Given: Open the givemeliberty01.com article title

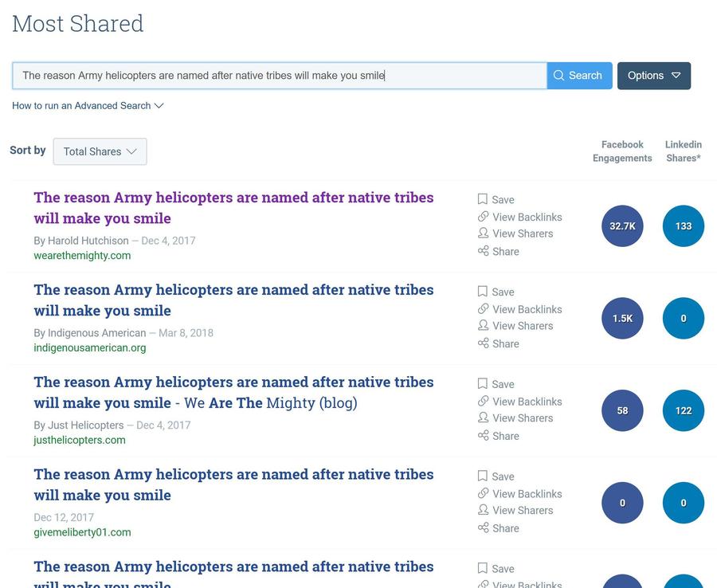Looking at the screenshot, I should (233, 484).
